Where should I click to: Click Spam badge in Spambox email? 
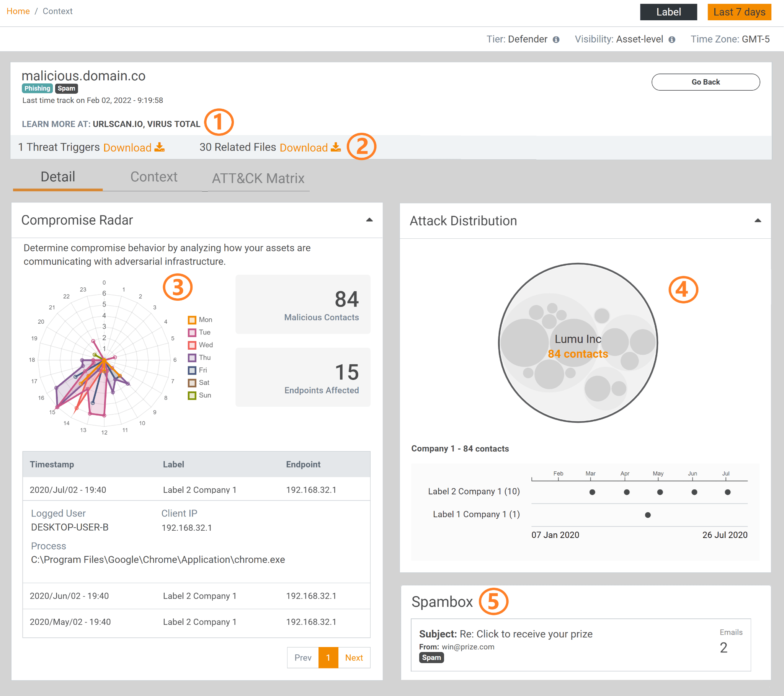point(431,658)
